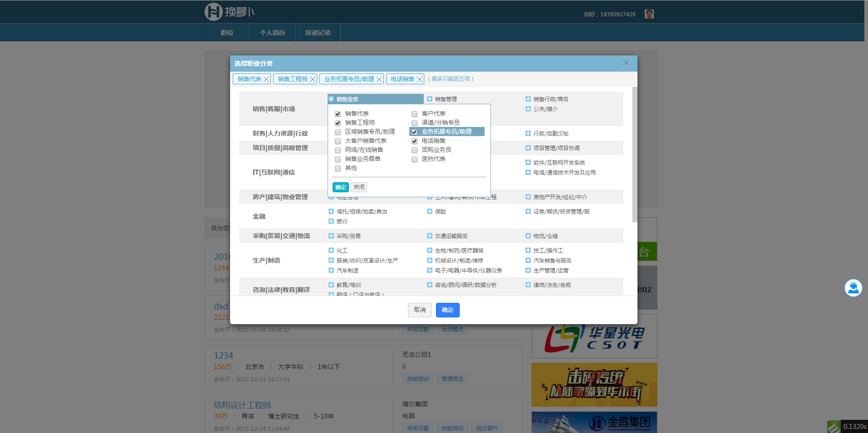The image size is (868, 433).
Task: Expand the 公关/媒介 category
Action: [x=528, y=109]
